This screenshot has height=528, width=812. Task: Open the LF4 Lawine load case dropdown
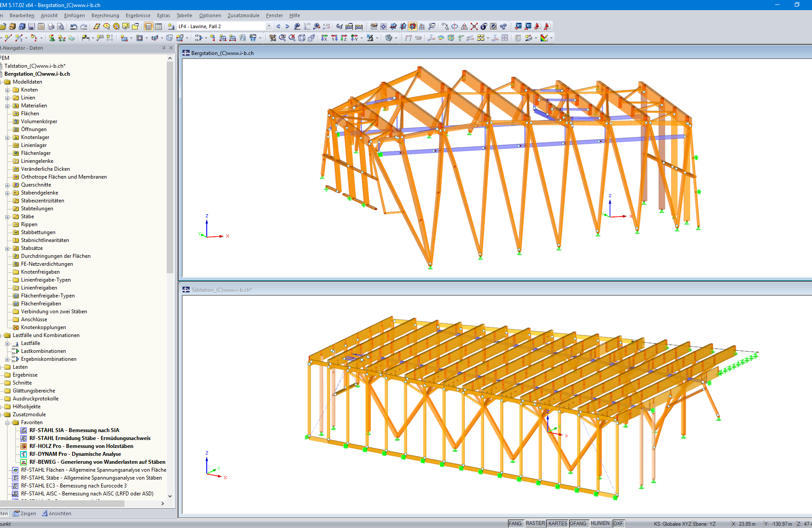(x=269, y=26)
